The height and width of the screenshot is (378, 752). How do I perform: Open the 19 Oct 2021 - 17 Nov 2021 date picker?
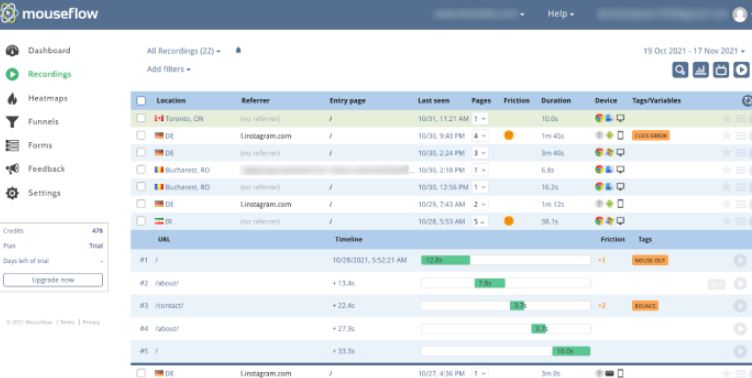click(694, 51)
